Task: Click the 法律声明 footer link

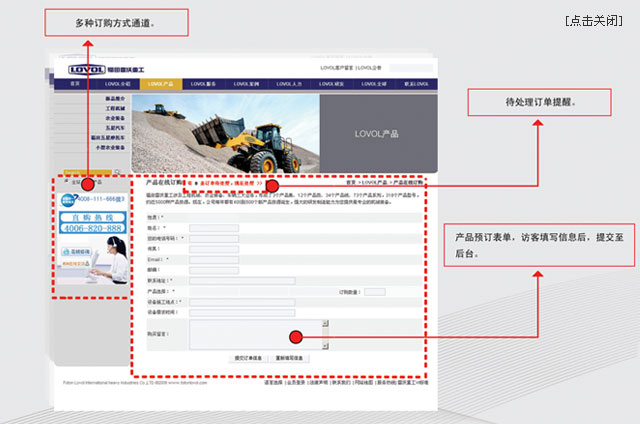Action: (x=319, y=383)
